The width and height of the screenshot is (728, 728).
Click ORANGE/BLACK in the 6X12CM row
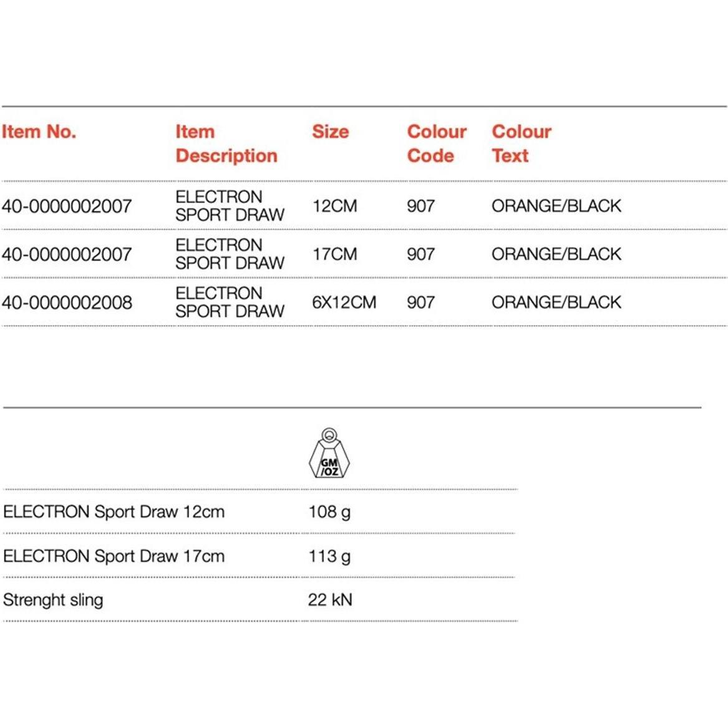click(556, 303)
